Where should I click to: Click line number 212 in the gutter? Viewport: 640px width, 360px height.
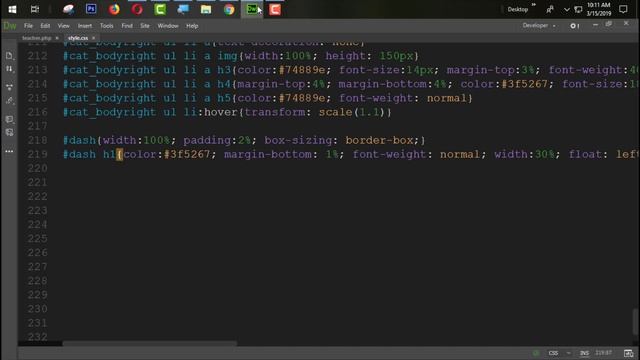(x=38, y=56)
